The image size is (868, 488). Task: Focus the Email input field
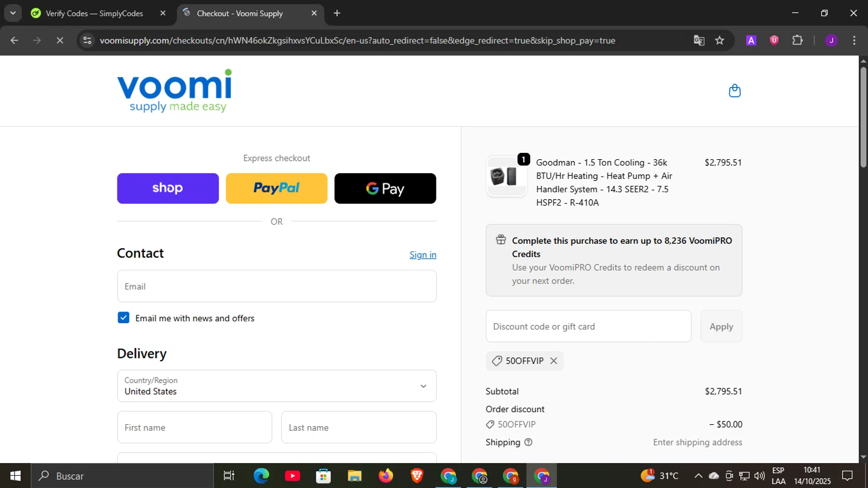click(277, 286)
